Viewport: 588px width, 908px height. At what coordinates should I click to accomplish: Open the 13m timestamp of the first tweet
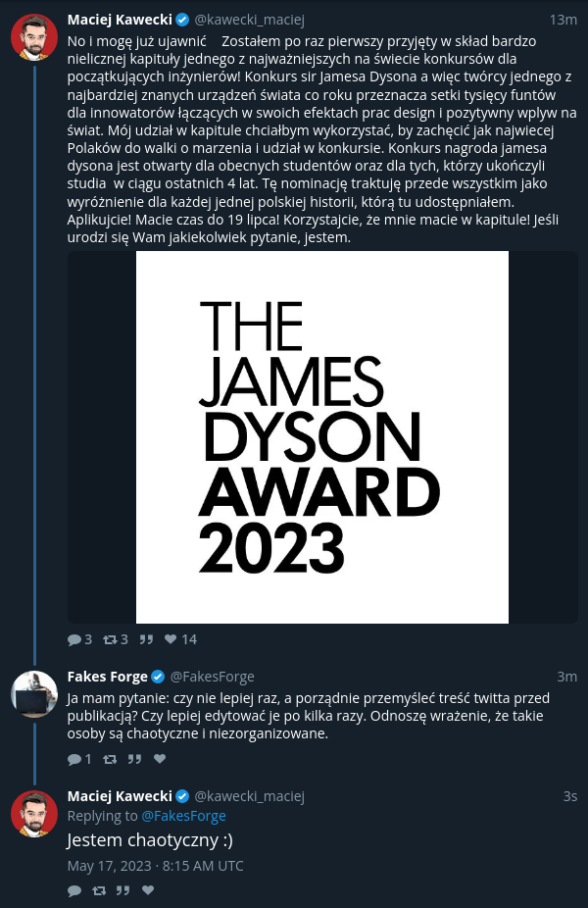coord(563,20)
